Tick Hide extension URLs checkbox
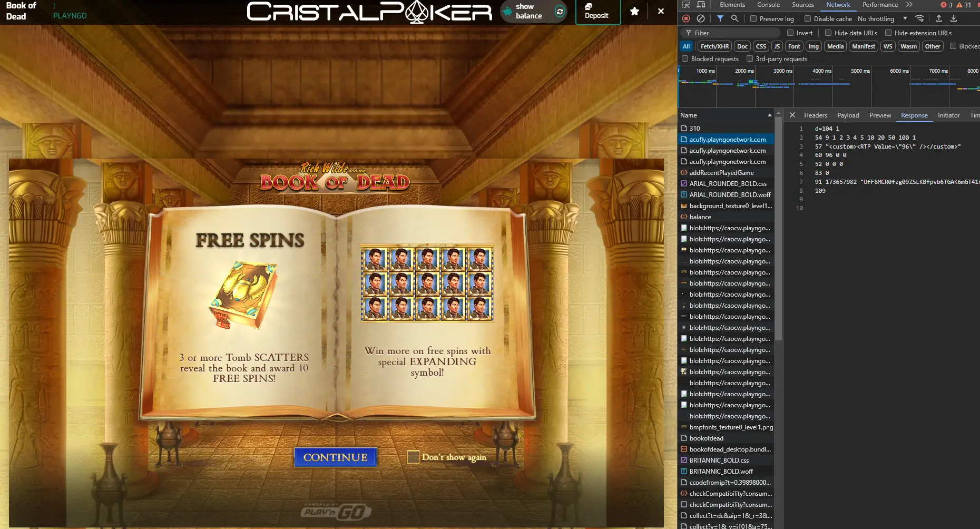980x529 pixels. click(888, 33)
